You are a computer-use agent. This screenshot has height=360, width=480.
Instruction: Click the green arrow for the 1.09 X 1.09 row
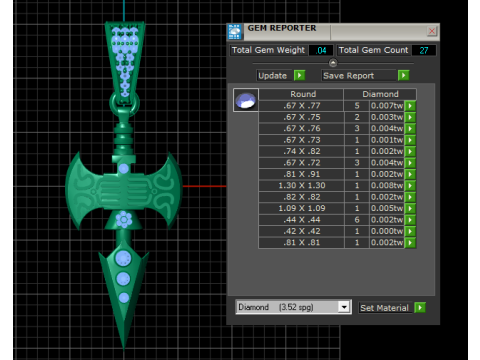tap(410, 208)
